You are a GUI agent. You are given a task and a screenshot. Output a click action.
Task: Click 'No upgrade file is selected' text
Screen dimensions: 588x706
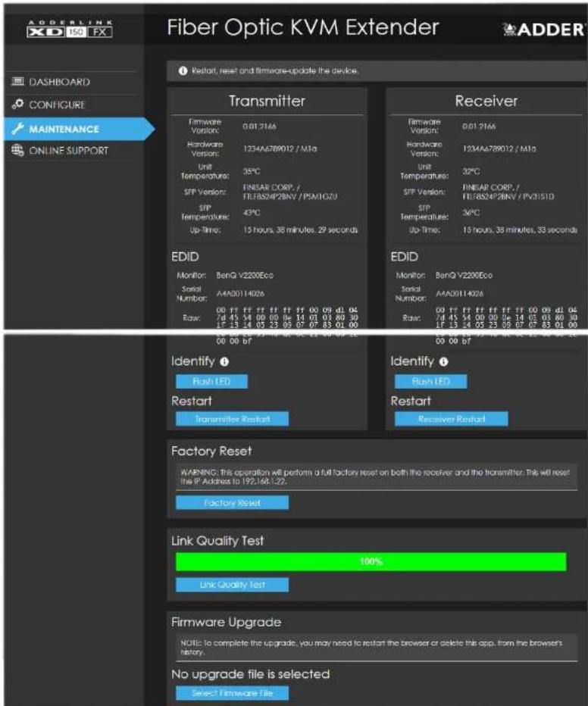(x=250, y=674)
